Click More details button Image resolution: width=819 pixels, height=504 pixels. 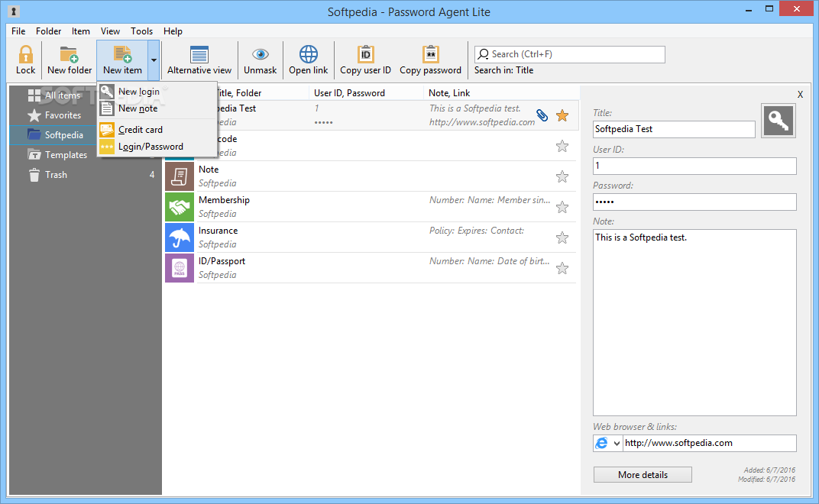tap(643, 475)
